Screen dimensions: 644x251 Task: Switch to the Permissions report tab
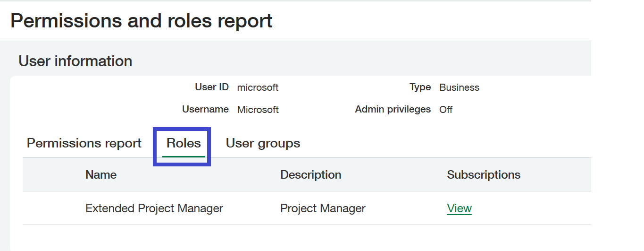[x=84, y=143]
